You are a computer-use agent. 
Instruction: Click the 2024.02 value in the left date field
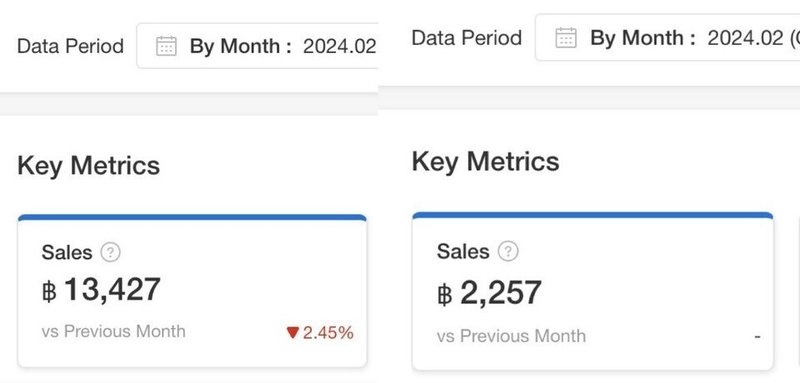[x=339, y=46]
